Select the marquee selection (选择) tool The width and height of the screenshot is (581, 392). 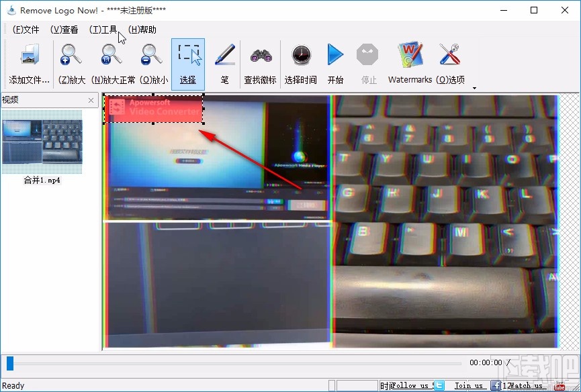[188, 62]
